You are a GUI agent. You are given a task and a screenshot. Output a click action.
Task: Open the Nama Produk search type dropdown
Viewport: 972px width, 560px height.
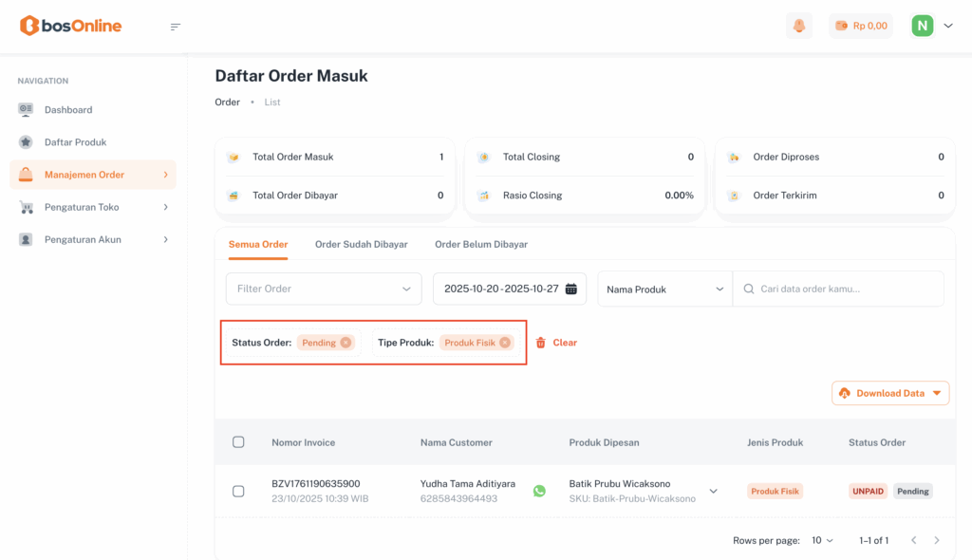(x=664, y=289)
